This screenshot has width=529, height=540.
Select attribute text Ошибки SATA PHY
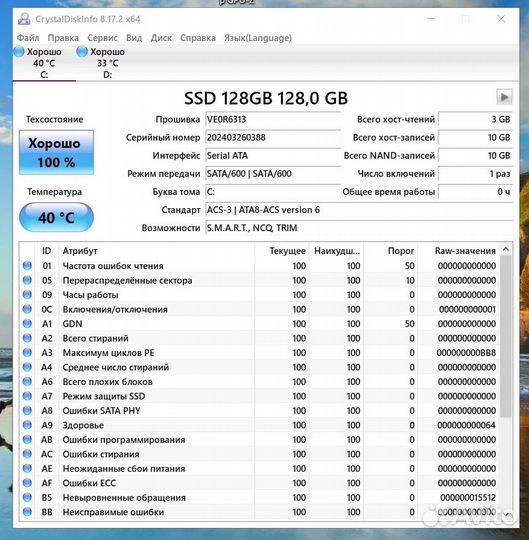101,411
